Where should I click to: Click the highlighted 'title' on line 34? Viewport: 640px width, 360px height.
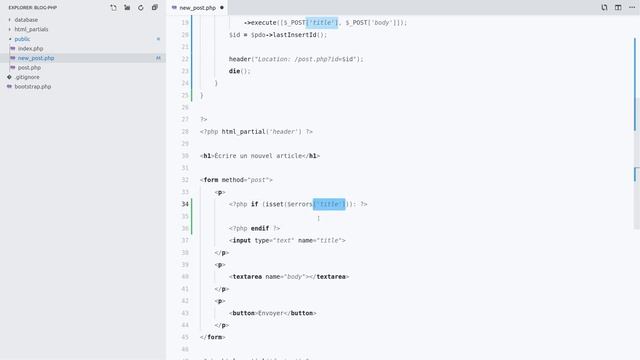(329, 204)
